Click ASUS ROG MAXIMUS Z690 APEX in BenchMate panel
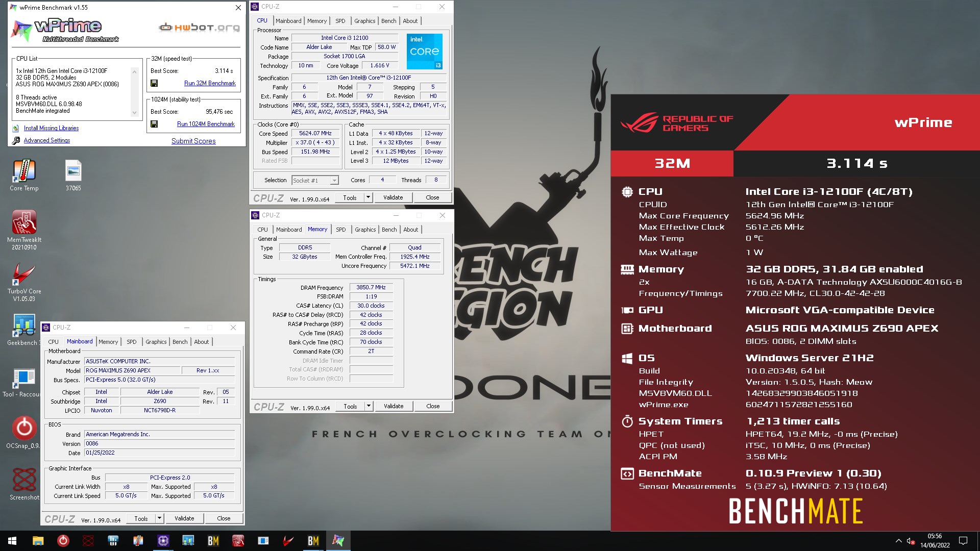 coord(842,329)
